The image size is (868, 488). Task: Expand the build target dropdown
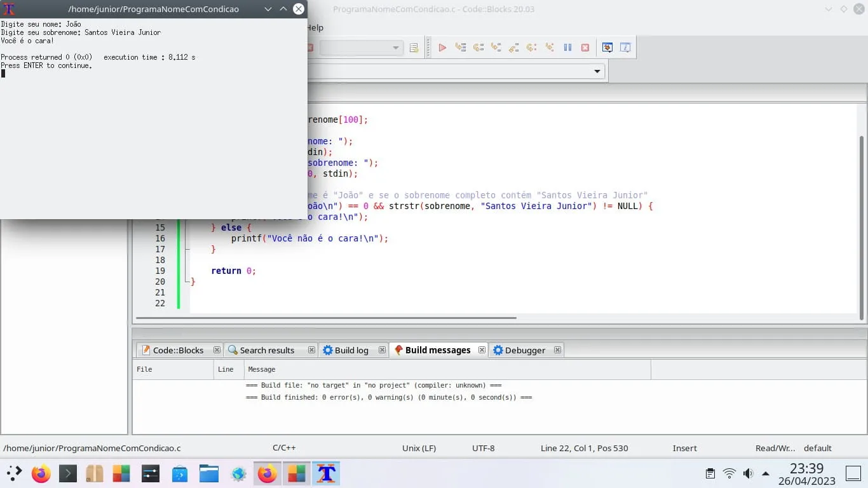click(396, 48)
